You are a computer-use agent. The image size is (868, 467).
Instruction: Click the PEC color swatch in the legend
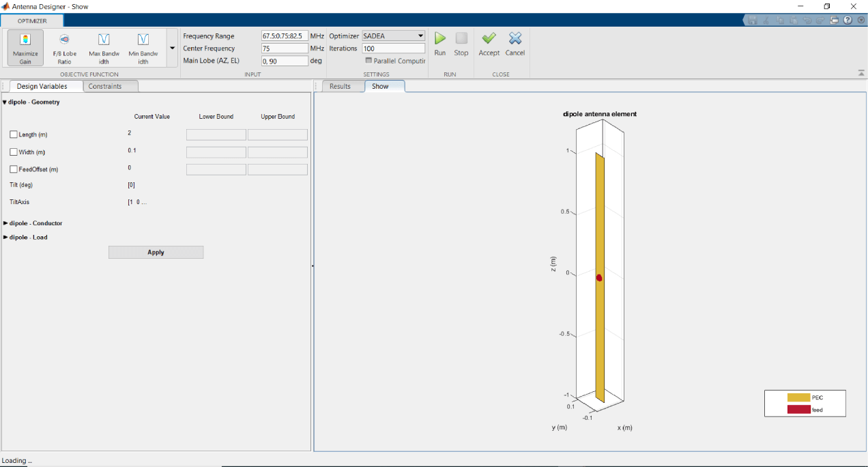click(798, 397)
